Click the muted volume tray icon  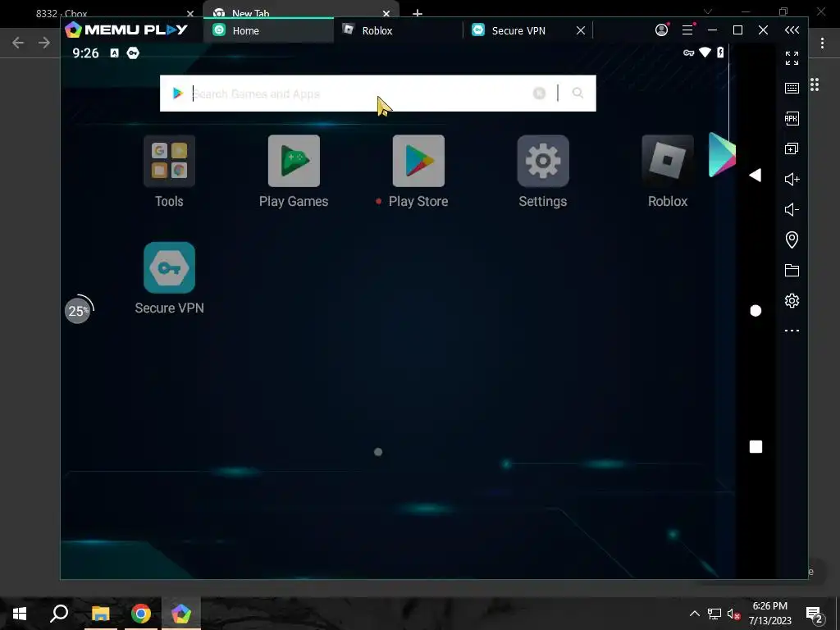(x=734, y=614)
